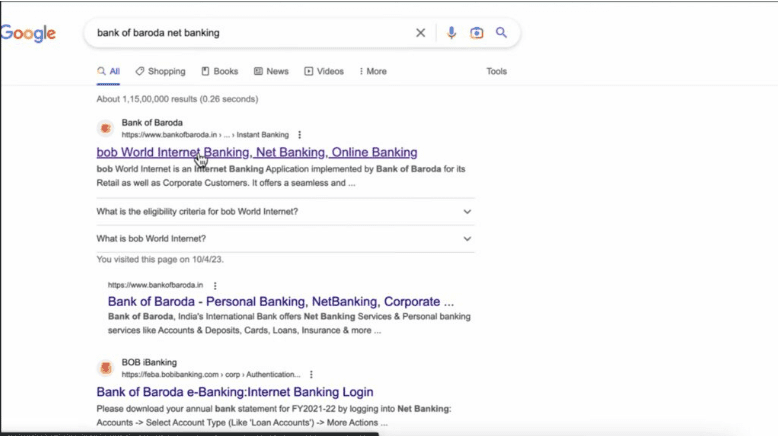Switch to the Books tab
Image resolution: width=778 pixels, height=436 pixels.
tap(220, 71)
